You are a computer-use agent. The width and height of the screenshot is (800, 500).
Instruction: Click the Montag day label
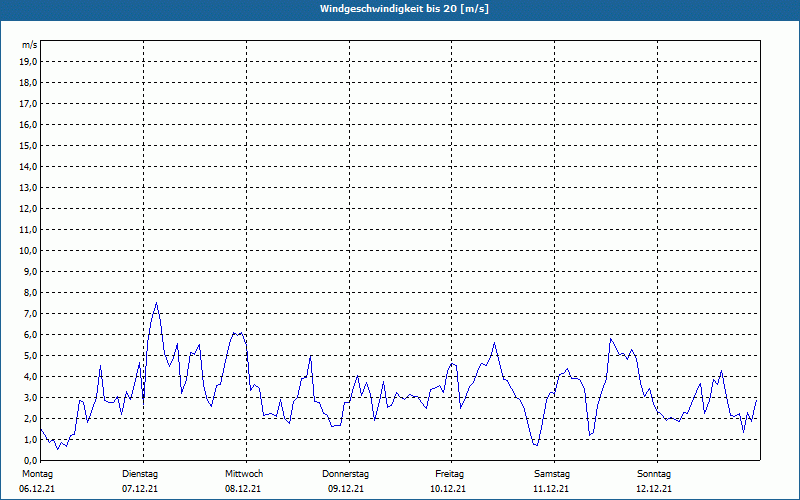coord(37,474)
